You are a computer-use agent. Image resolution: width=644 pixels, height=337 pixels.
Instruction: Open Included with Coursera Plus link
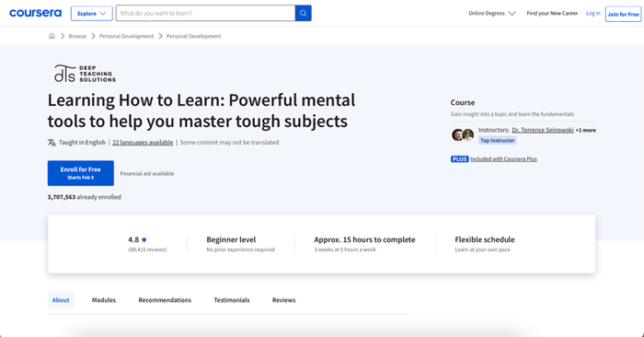(x=503, y=159)
